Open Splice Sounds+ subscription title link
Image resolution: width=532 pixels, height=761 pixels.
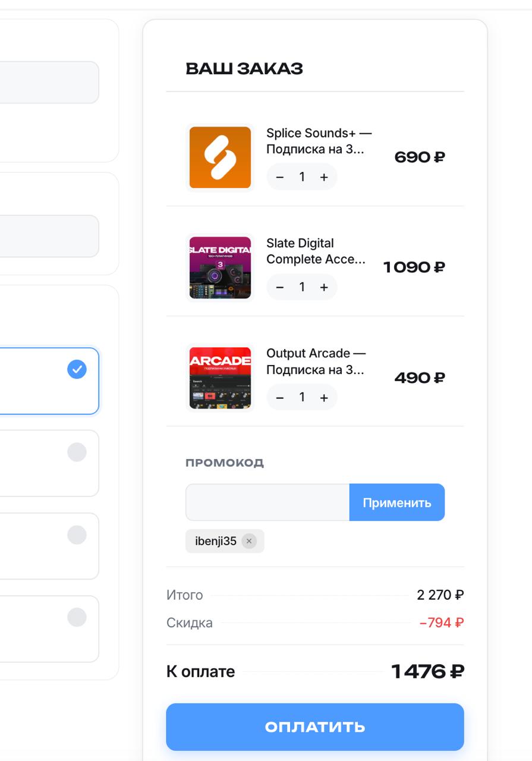tap(319, 141)
